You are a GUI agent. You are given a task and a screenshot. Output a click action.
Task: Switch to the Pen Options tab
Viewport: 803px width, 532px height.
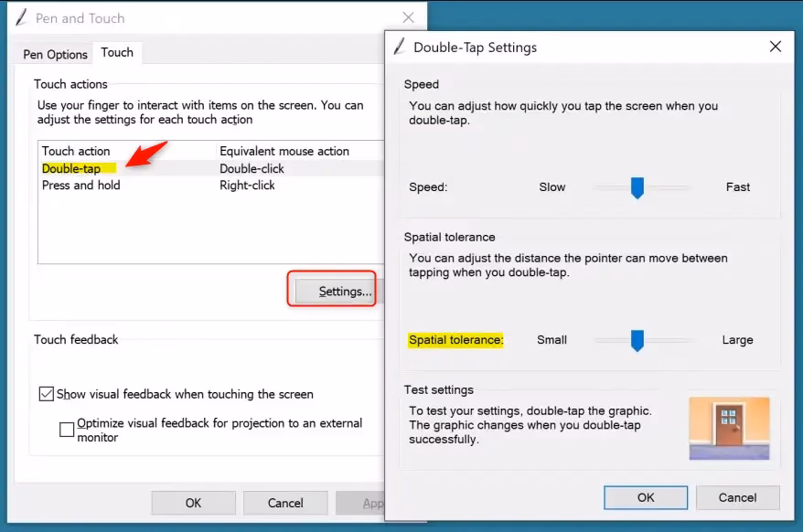click(55, 54)
